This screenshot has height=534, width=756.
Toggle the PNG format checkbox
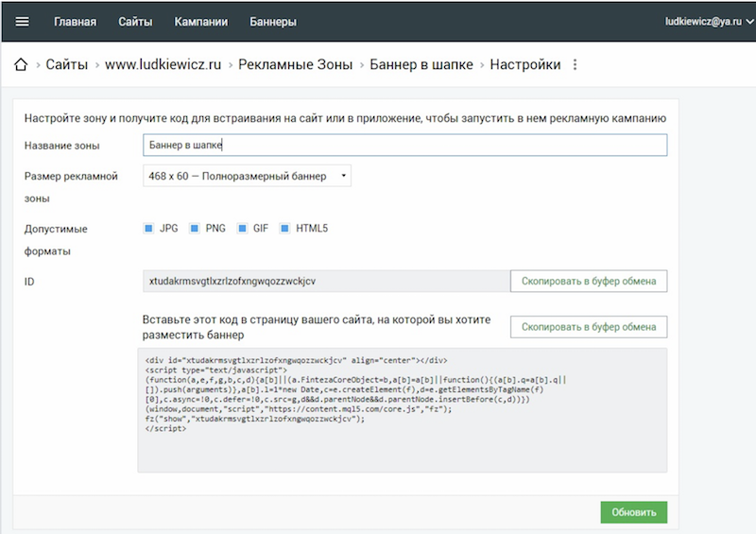tap(195, 228)
